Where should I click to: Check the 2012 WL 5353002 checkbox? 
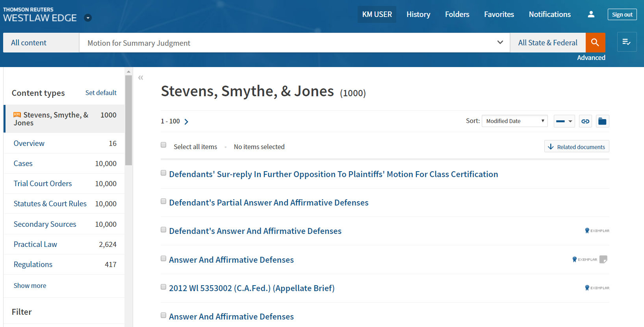point(163,287)
